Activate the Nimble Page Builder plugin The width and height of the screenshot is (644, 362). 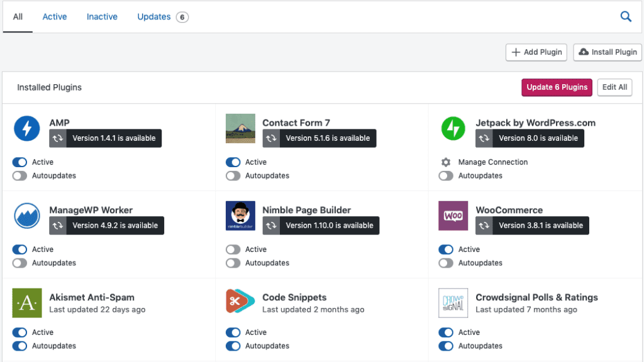[x=233, y=250]
